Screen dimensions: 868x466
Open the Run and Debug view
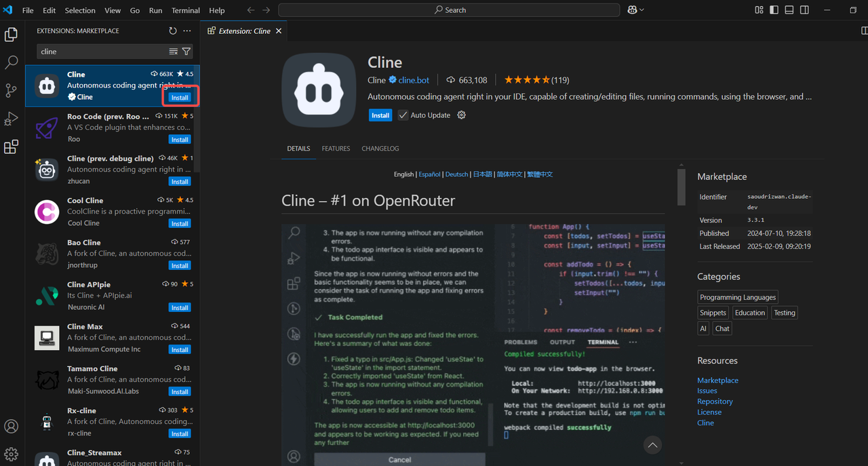[11, 119]
